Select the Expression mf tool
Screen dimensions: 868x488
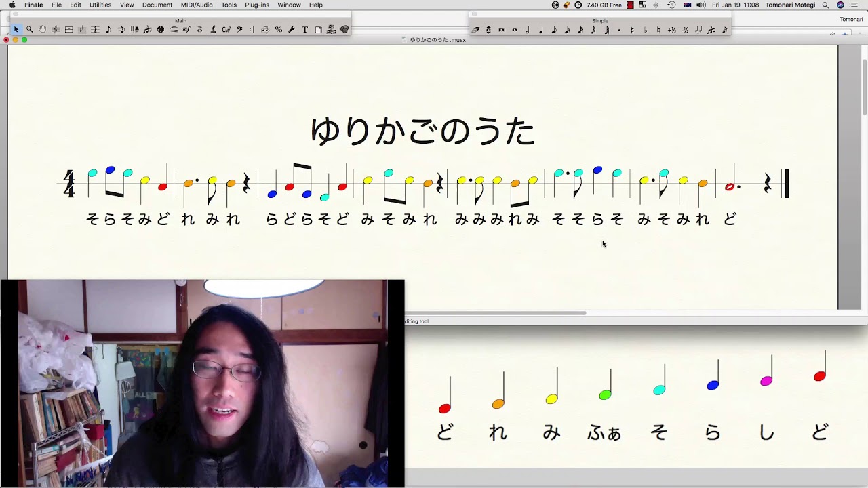pos(186,29)
